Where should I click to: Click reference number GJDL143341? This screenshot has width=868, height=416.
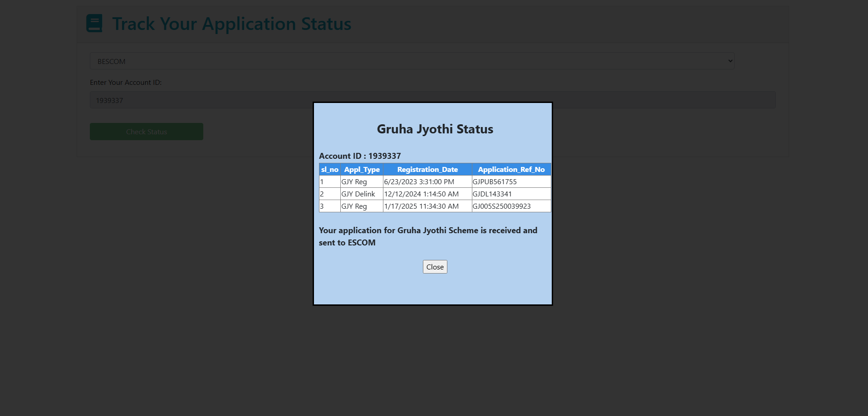click(x=492, y=194)
